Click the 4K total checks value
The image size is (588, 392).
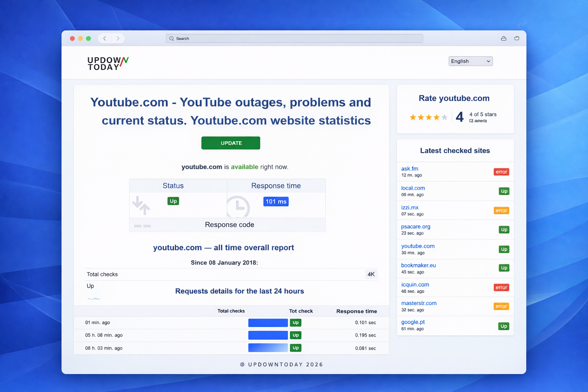tap(371, 274)
